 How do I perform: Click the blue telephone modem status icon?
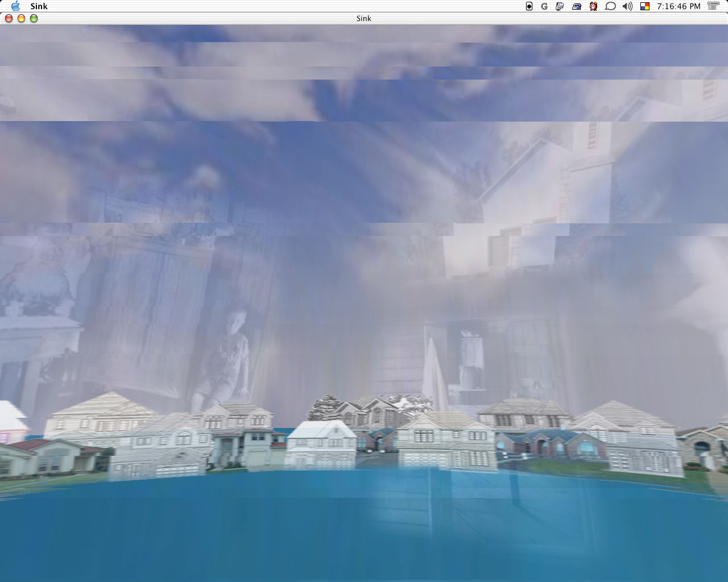(x=577, y=6)
